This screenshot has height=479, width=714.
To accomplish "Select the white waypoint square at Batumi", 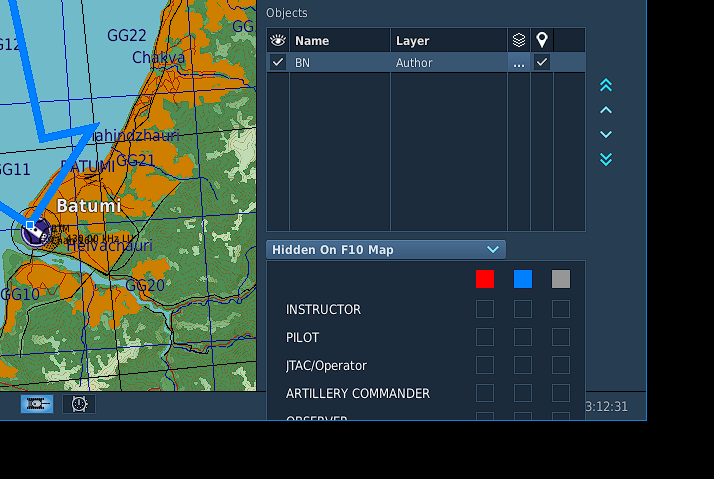I will tap(30, 225).
